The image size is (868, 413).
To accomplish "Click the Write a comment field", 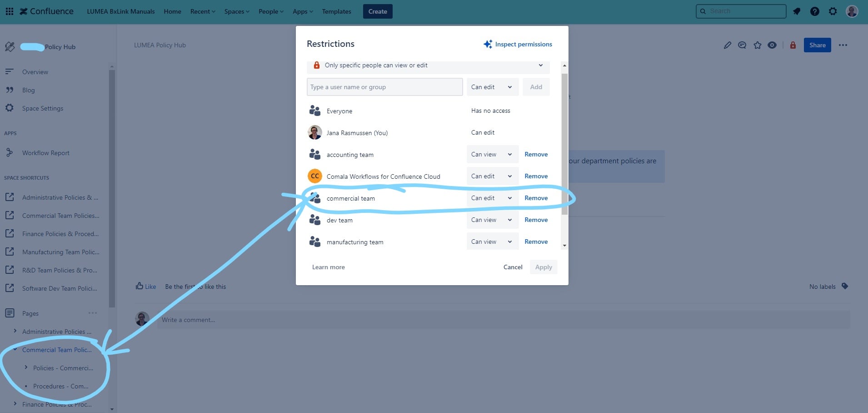I will tap(503, 320).
